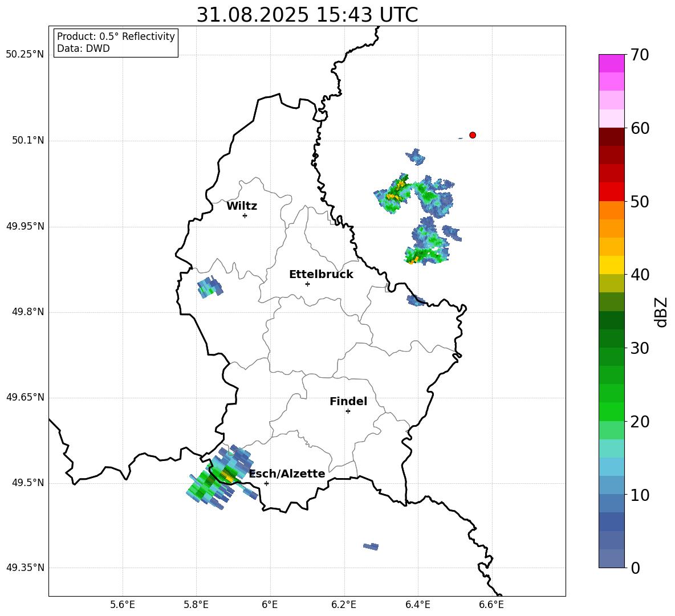
Task: Click the title 31.08.2025 15:43 UTC
Action: pyautogui.click(x=307, y=15)
